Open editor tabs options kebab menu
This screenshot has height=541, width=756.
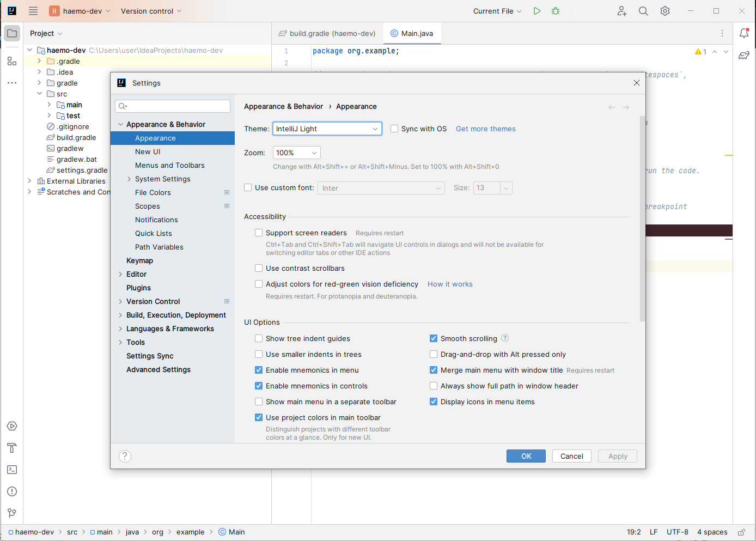[x=722, y=33]
